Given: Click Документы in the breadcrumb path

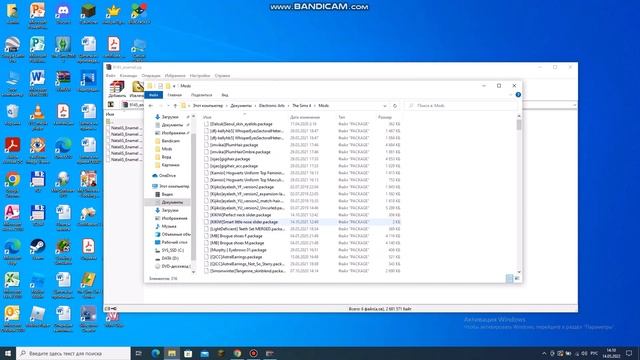Looking at the screenshot, I should pos(241,106).
